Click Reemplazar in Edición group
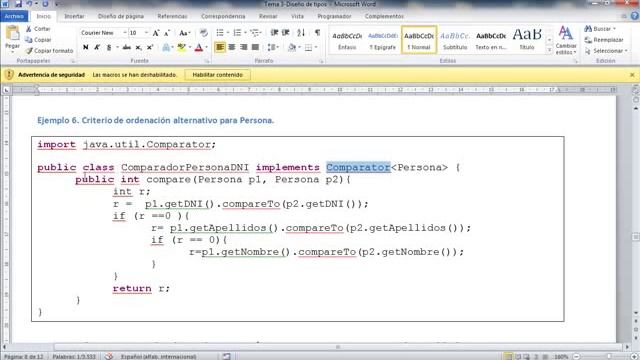640x360 pixels. coord(604,40)
